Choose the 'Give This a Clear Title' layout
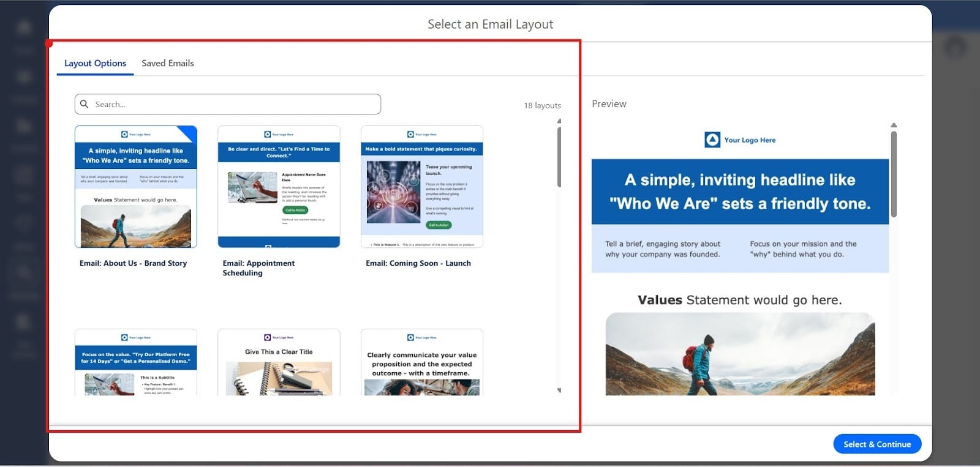This screenshot has width=980, height=467. coord(279,362)
